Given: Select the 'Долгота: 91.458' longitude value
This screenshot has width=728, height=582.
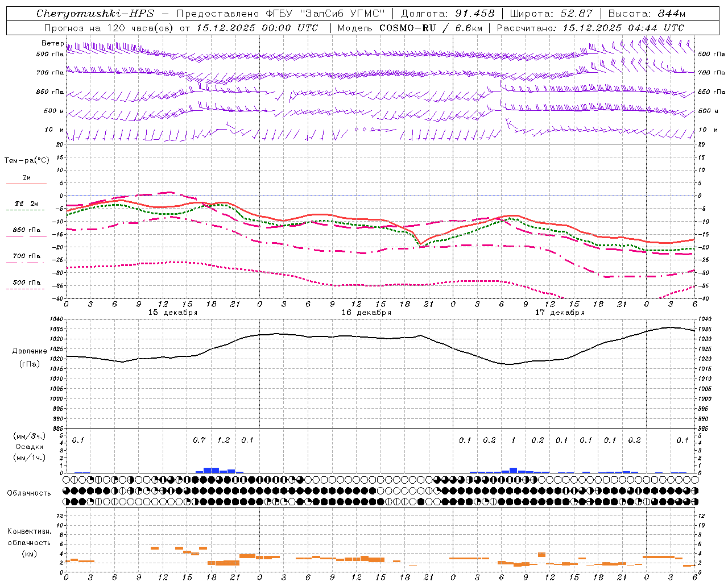Looking at the screenshot, I should pyautogui.click(x=448, y=14).
